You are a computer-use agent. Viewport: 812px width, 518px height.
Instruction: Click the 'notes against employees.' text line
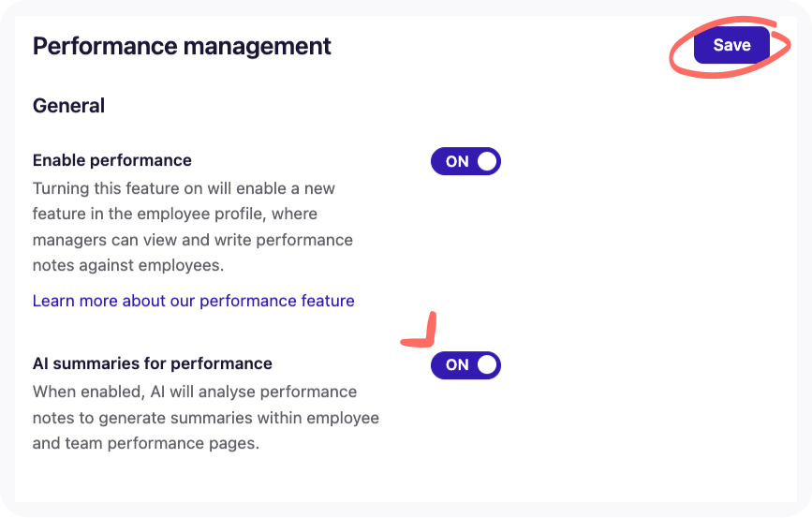click(128, 265)
